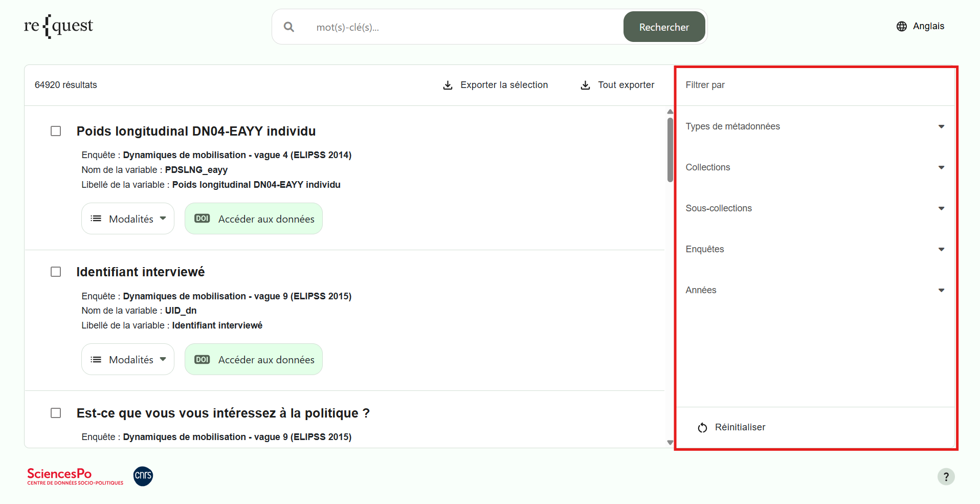Image resolution: width=980 pixels, height=504 pixels.
Task: Open the Sciences Po logo link
Action: point(75,476)
